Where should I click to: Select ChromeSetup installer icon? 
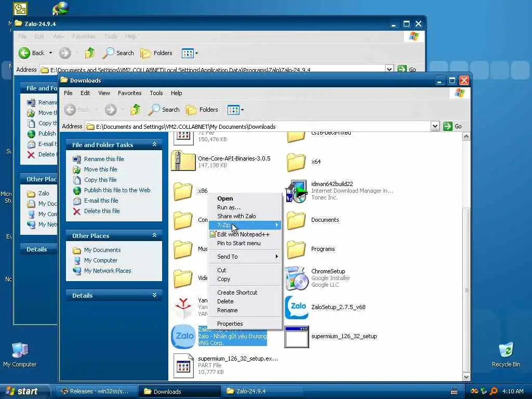click(x=296, y=278)
